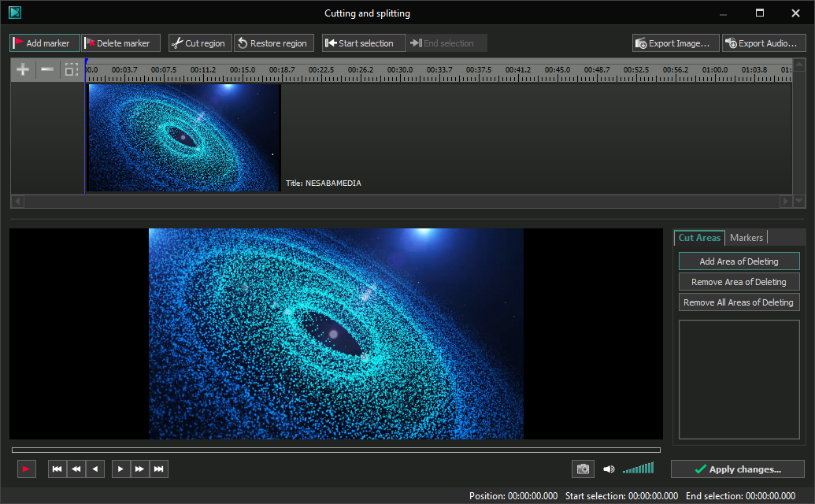Click the fit-to-window zoom icon

[x=72, y=70]
